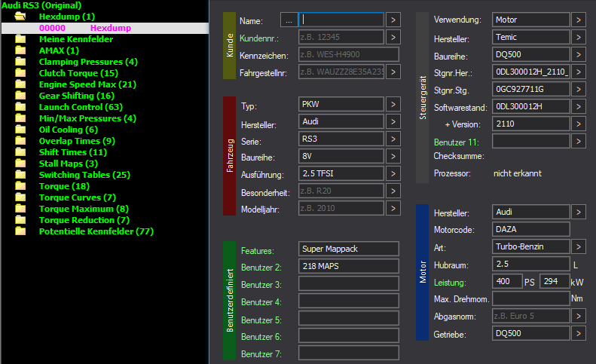Click the Benutzer 2 field with 218 MAPS
The image size is (596, 364).
coord(349,266)
